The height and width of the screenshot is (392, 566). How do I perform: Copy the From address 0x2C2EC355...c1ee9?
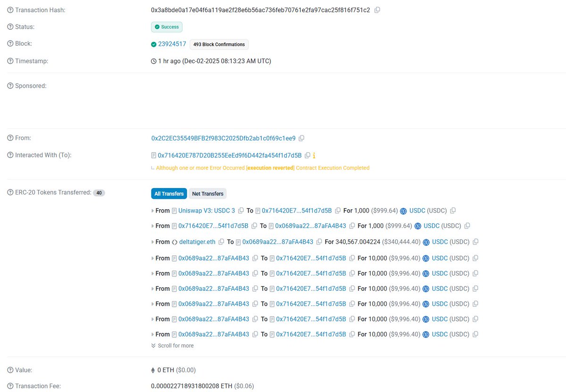[x=301, y=138]
